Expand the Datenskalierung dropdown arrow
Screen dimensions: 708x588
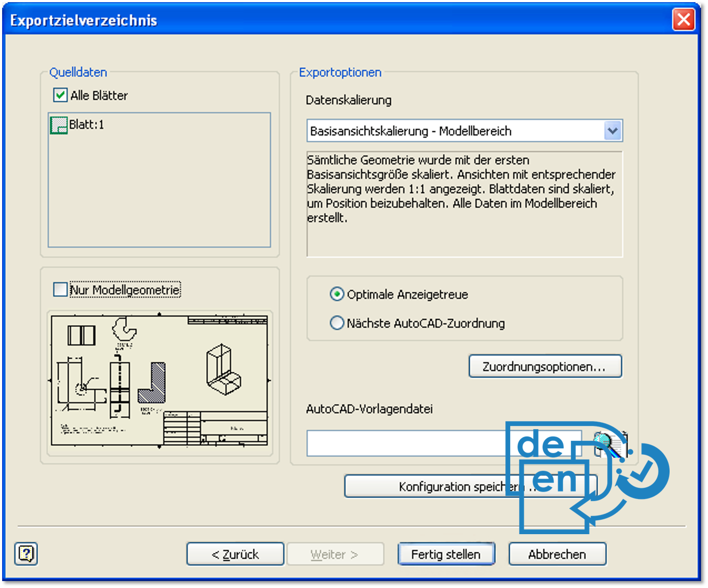(x=613, y=131)
